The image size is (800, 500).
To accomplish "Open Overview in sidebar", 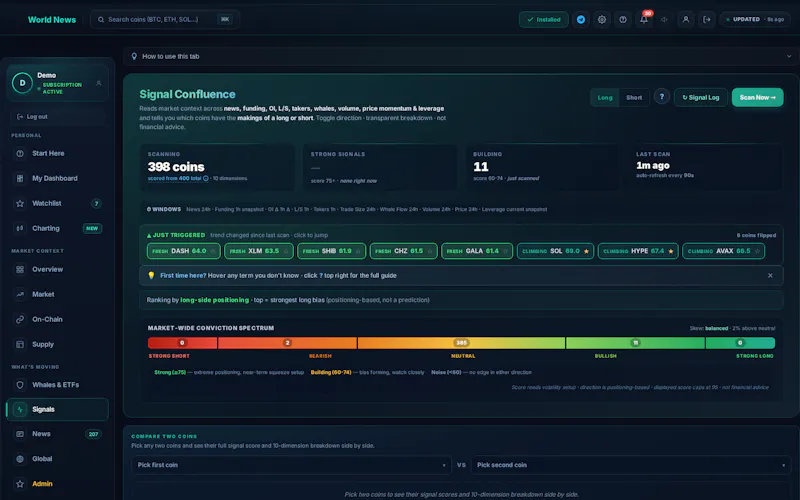I will point(57,269).
